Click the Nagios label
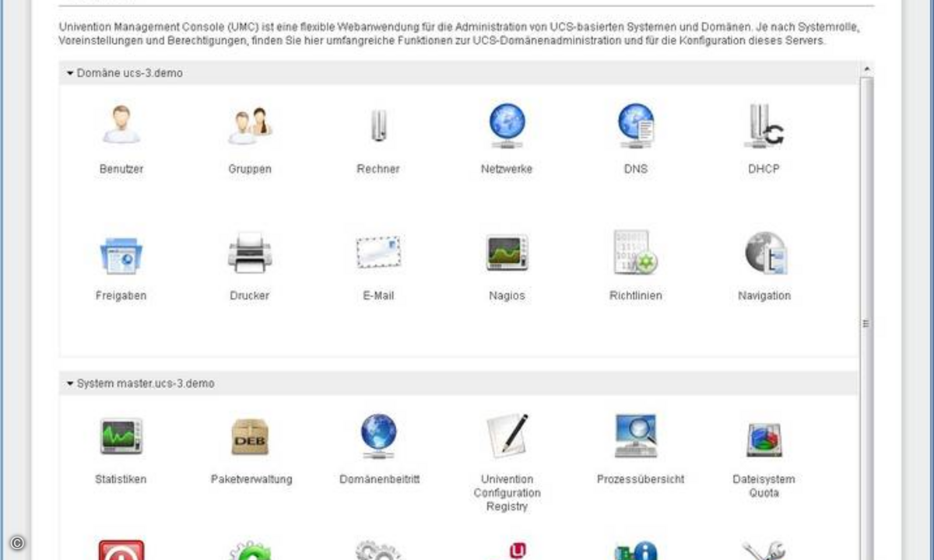Image resolution: width=934 pixels, height=560 pixels. 507,296
